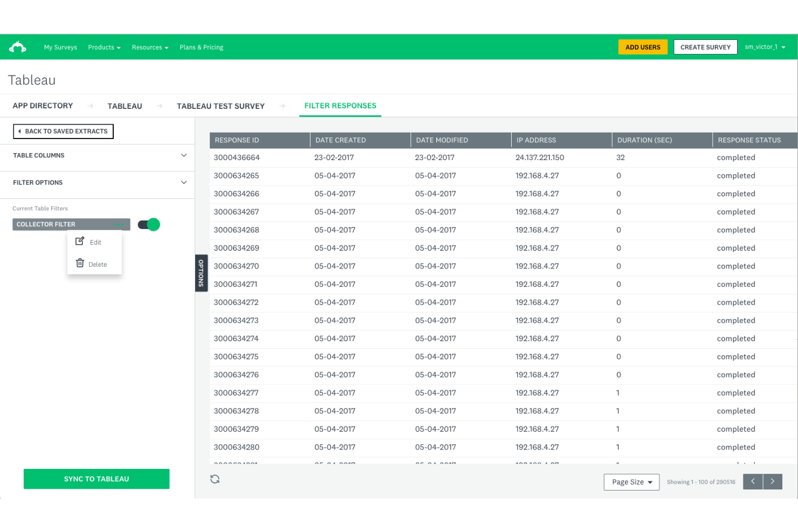Open the Collector Filter ellipsis menu
This screenshot has height=532, width=798.
pos(120,224)
